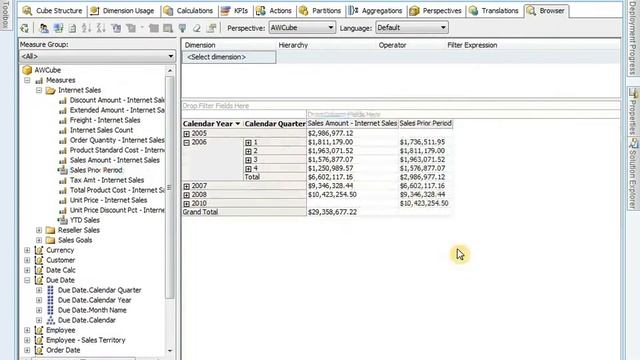Open the Language dropdown showing Default
Image resolution: width=640 pixels, height=360 pixels.
coord(411,28)
